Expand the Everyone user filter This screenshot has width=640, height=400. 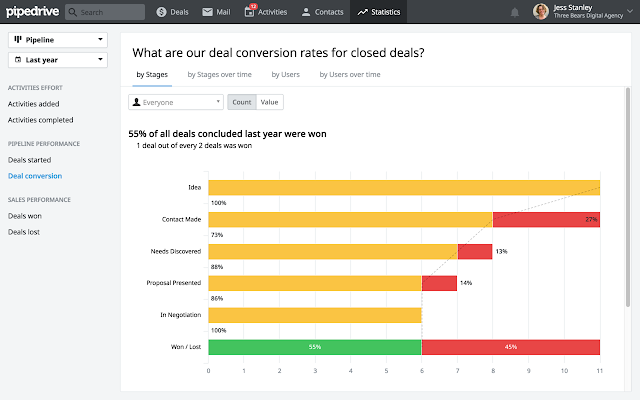click(176, 102)
